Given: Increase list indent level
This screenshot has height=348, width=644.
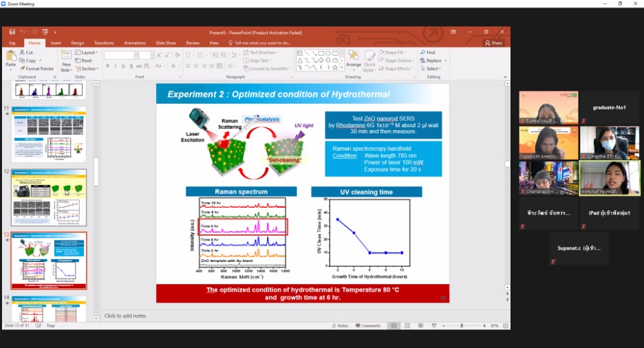Looking at the screenshot, I should click(224, 55).
